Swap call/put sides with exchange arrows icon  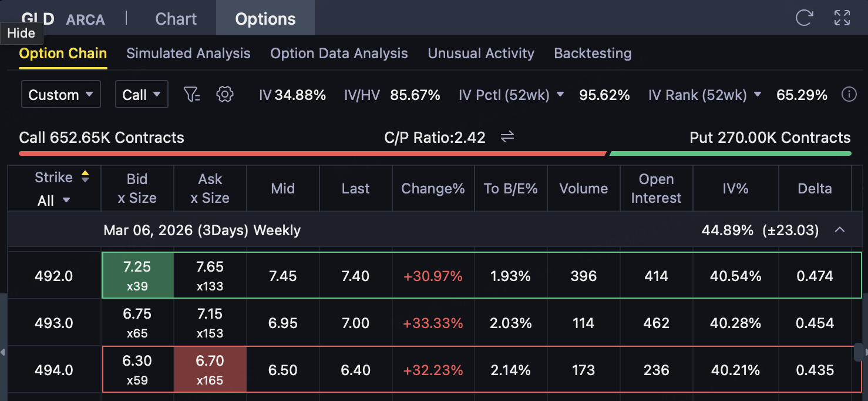tap(507, 137)
